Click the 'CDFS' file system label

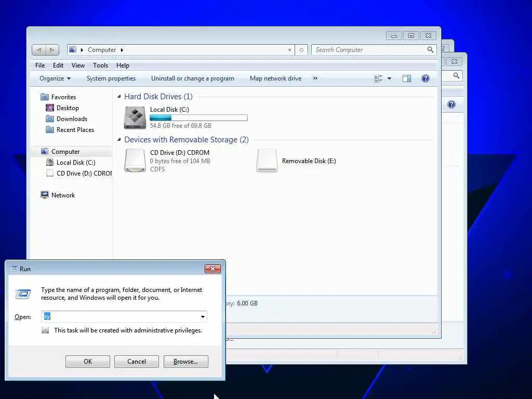coord(157,169)
